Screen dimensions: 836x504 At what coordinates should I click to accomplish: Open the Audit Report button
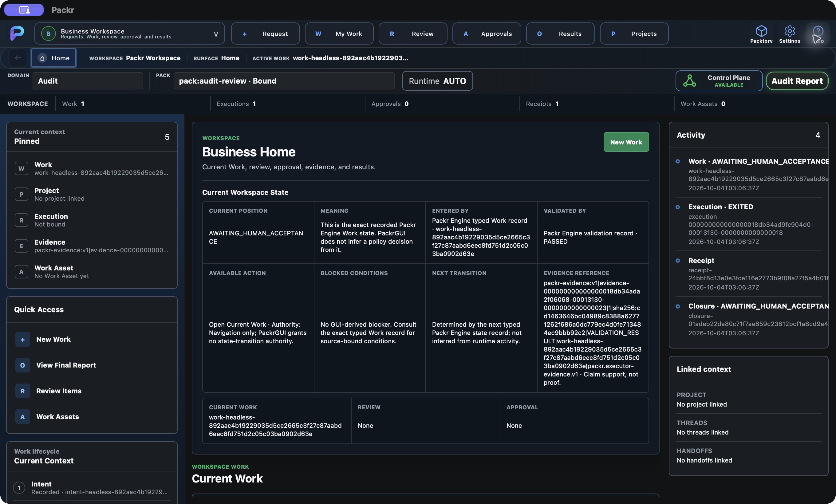click(797, 81)
